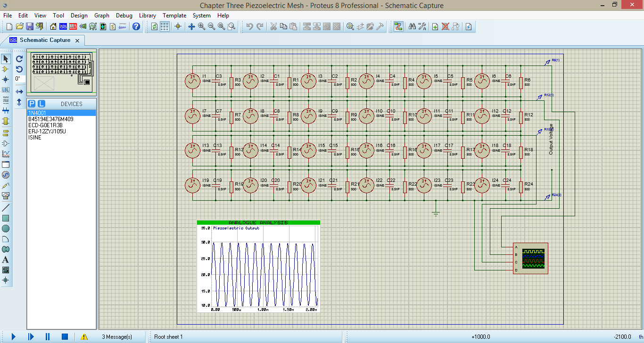Click the Zoom In magnifier

point(202,26)
